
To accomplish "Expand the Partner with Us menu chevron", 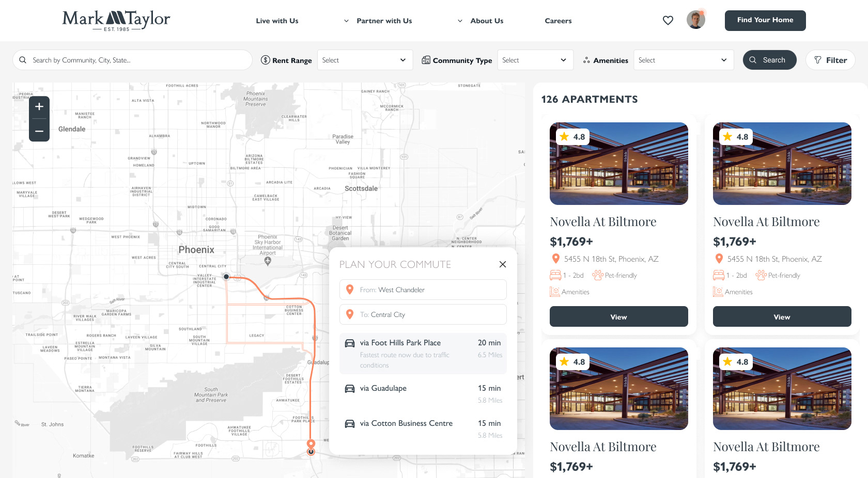I will pos(346,21).
